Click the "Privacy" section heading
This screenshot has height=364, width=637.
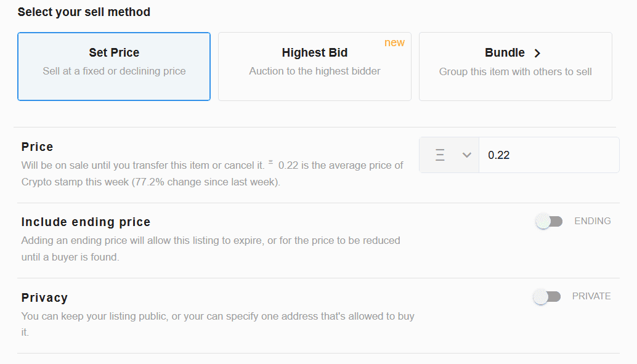(44, 297)
